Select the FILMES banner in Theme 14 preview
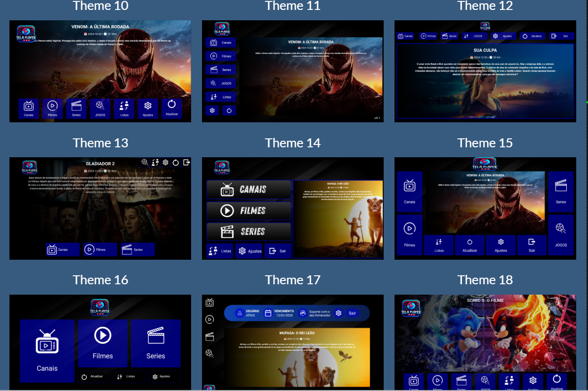This screenshot has width=588, height=391. tap(249, 211)
